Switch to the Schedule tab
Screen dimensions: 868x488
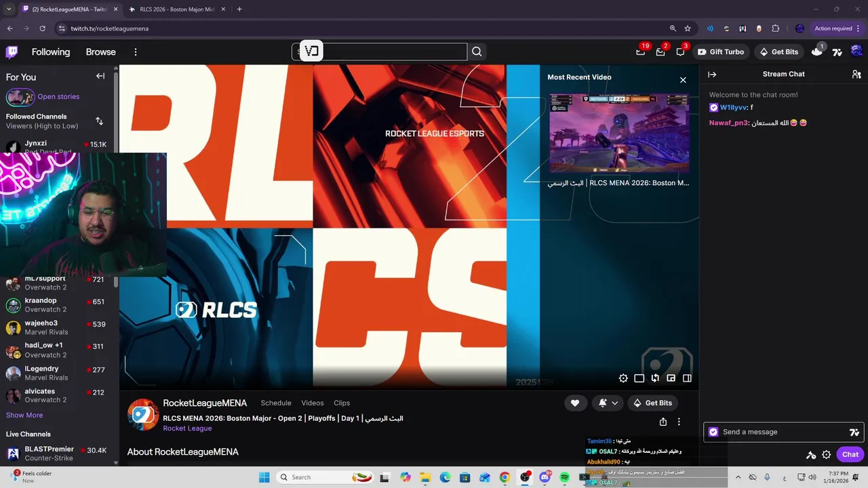click(276, 403)
